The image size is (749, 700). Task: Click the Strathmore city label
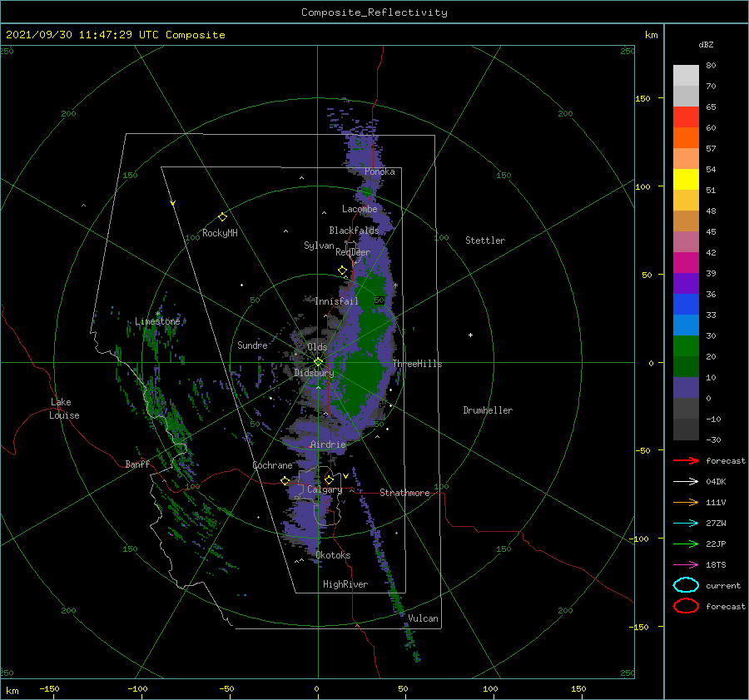coord(404,493)
